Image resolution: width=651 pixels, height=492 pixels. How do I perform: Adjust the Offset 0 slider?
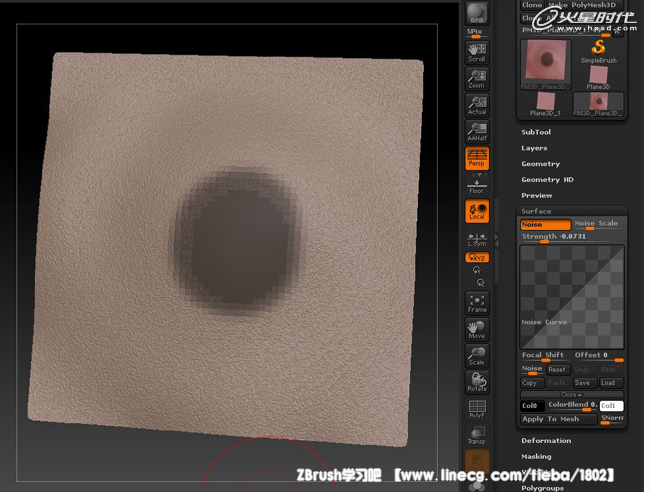click(x=598, y=356)
